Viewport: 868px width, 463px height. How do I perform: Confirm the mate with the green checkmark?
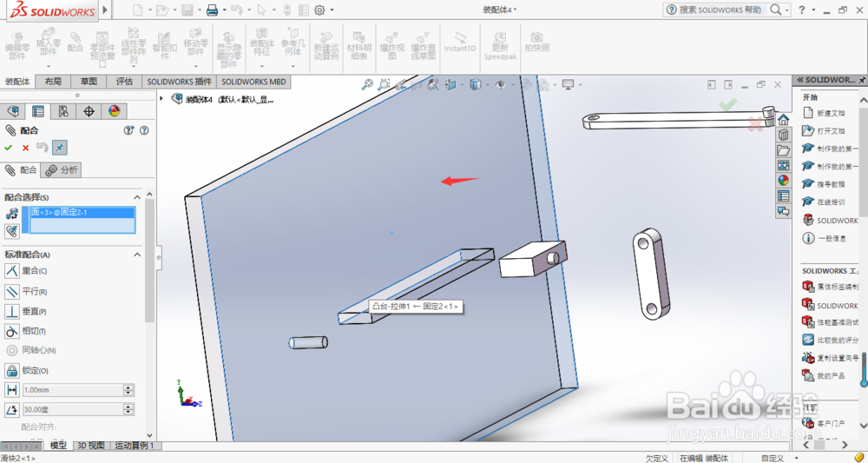(x=9, y=148)
